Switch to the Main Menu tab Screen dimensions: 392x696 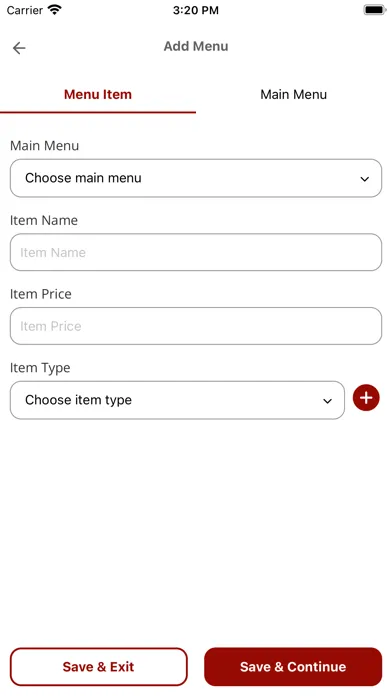pyautogui.click(x=293, y=95)
